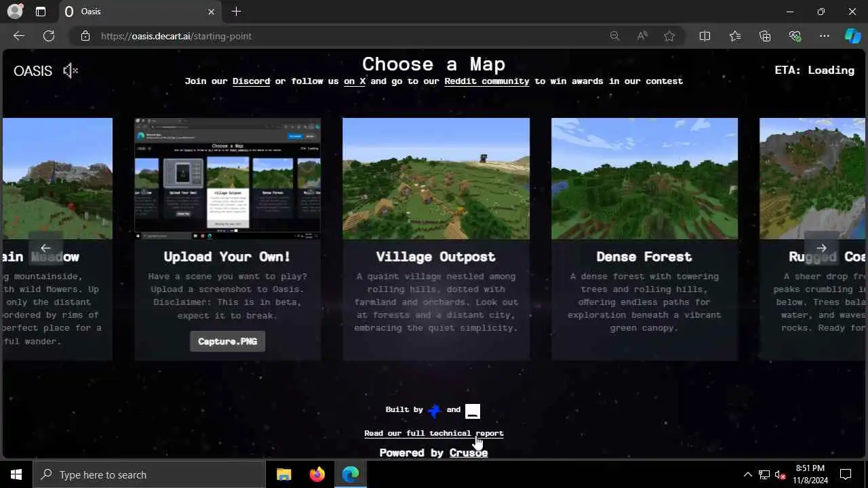The width and height of the screenshot is (868, 488).
Task: Open the Discord link
Action: point(251,81)
